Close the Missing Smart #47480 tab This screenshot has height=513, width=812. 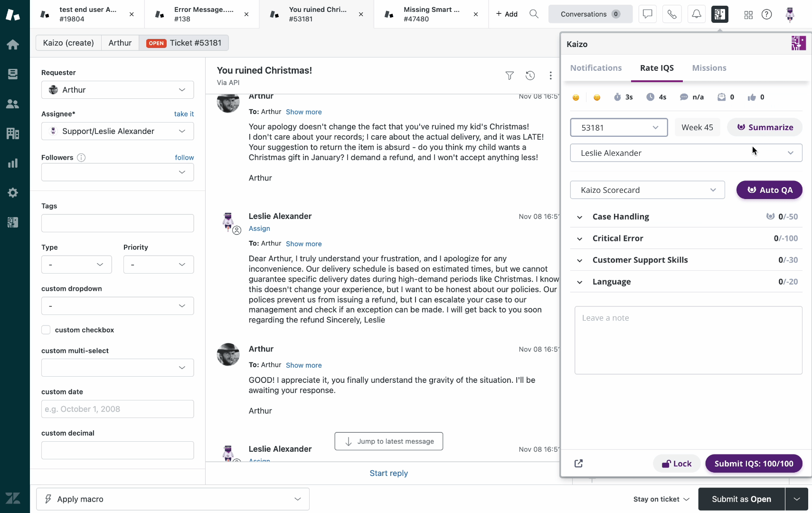476,14
